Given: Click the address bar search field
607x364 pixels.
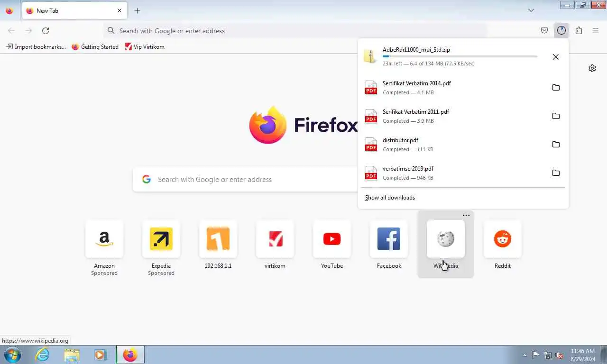Looking at the screenshot, I should coord(295,30).
